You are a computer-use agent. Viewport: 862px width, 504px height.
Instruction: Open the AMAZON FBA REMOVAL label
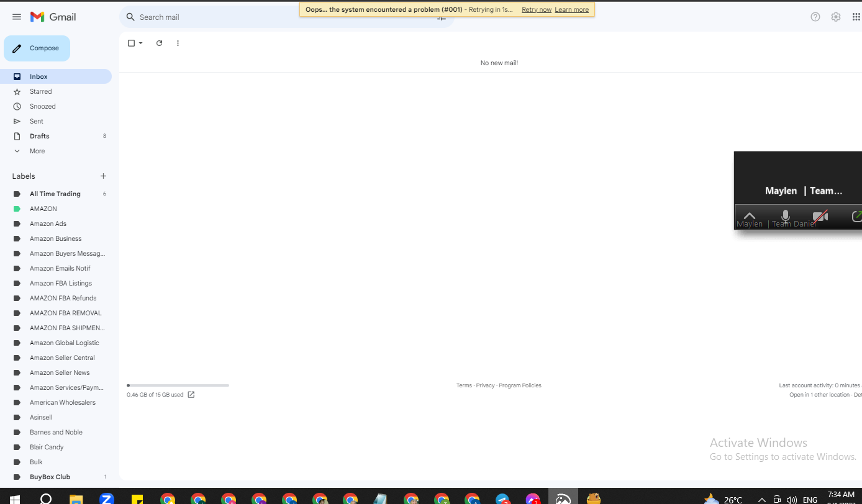[56, 313]
